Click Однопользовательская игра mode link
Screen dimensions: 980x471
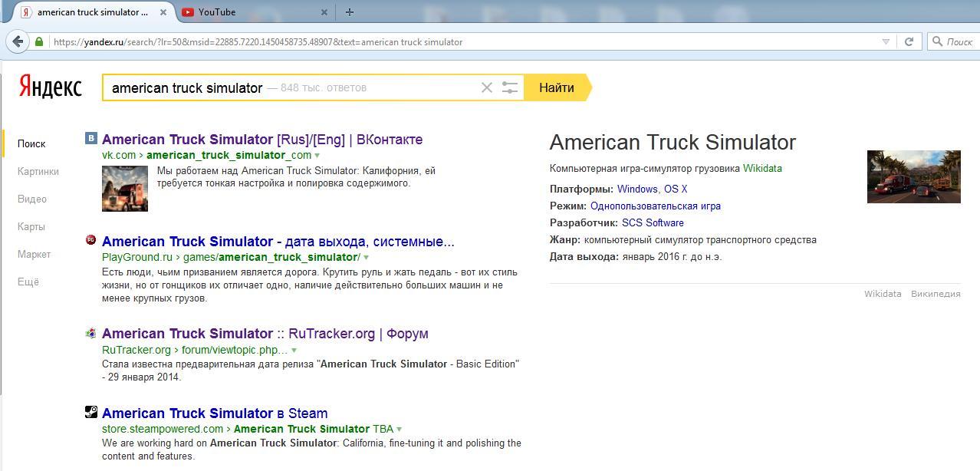click(x=656, y=206)
